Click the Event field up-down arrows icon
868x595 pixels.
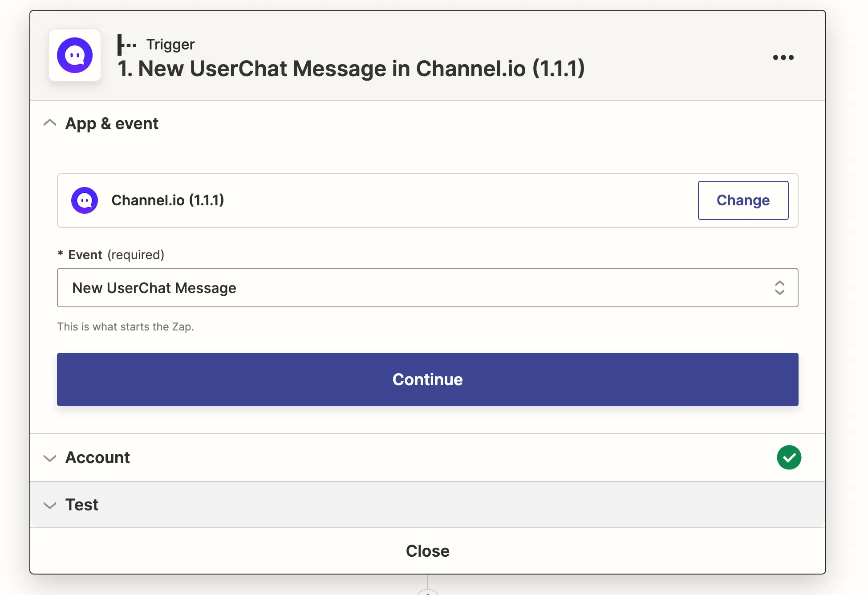[x=779, y=288]
